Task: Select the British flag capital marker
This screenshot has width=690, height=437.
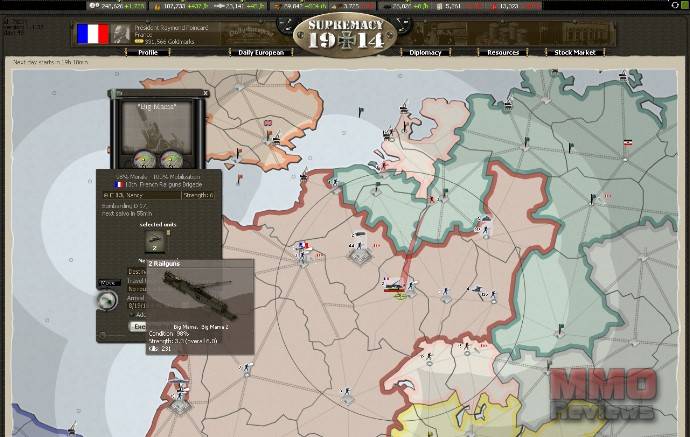Action: 268,123
